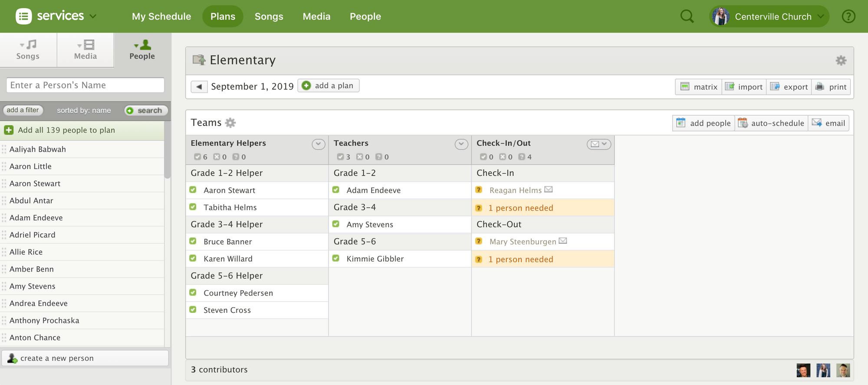Open the search magnifier in header
This screenshot has width=868, height=385.
click(687, 17)
